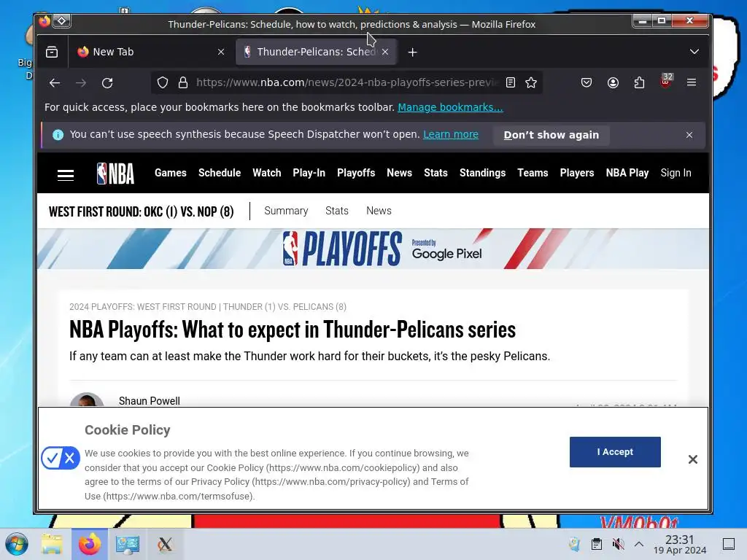
Task: Bookmark this page with star icon
Action: click(x=531, y=83)
